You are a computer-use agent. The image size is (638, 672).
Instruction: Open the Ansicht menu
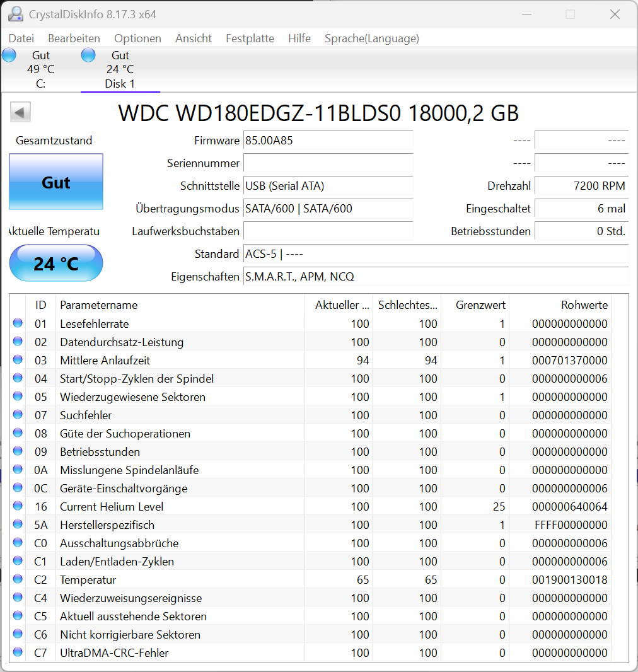pos(194,38)
